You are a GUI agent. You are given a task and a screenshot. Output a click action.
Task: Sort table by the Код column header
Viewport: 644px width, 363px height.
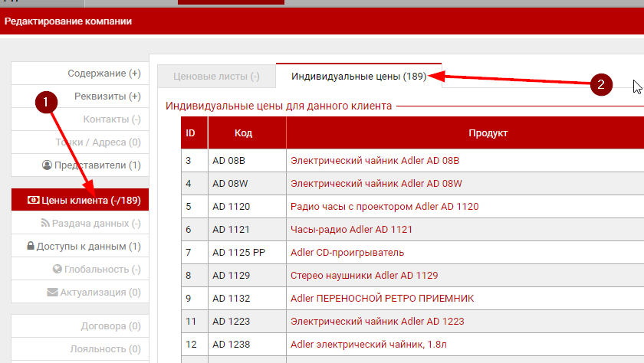tap(244, 133)
